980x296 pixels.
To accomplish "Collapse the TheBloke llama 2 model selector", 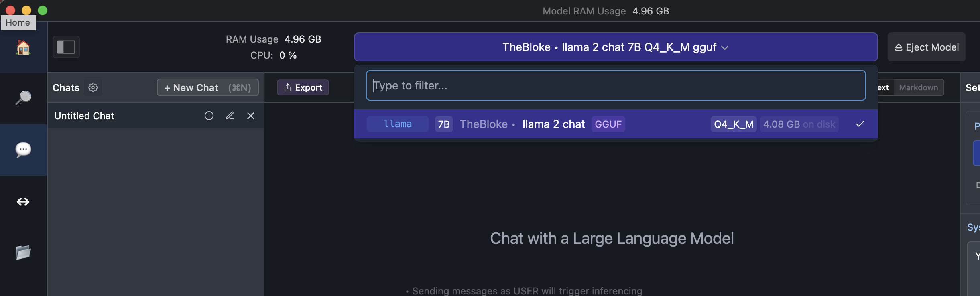I will (616, 47).
